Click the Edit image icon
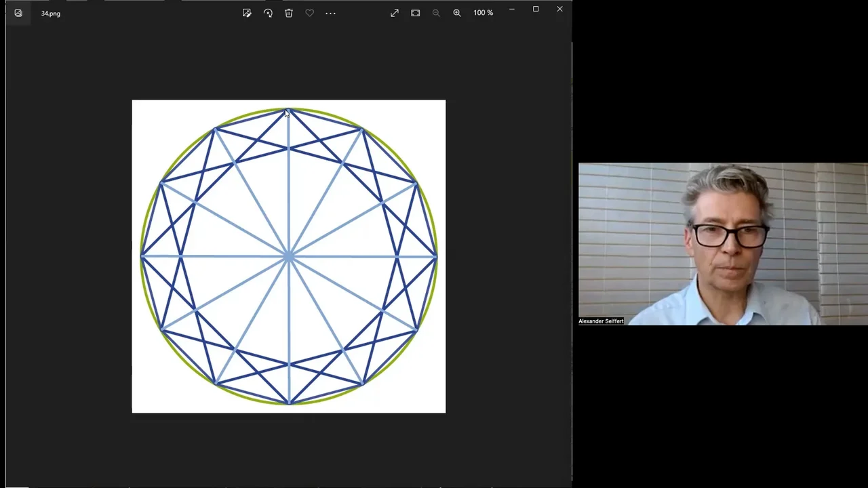Viewport: 868px width, 488px height. (x=247, y=13)
